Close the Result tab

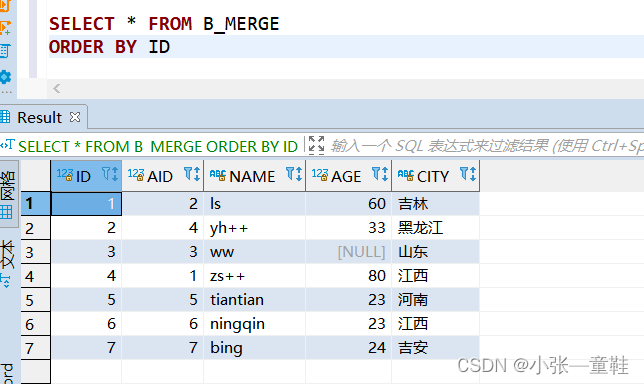pos(75,117)
